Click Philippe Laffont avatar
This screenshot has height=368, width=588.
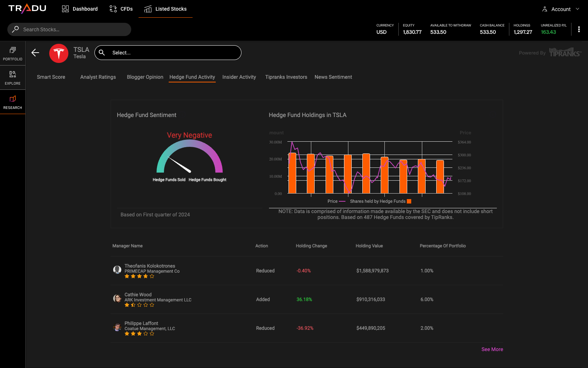(117, 327)
